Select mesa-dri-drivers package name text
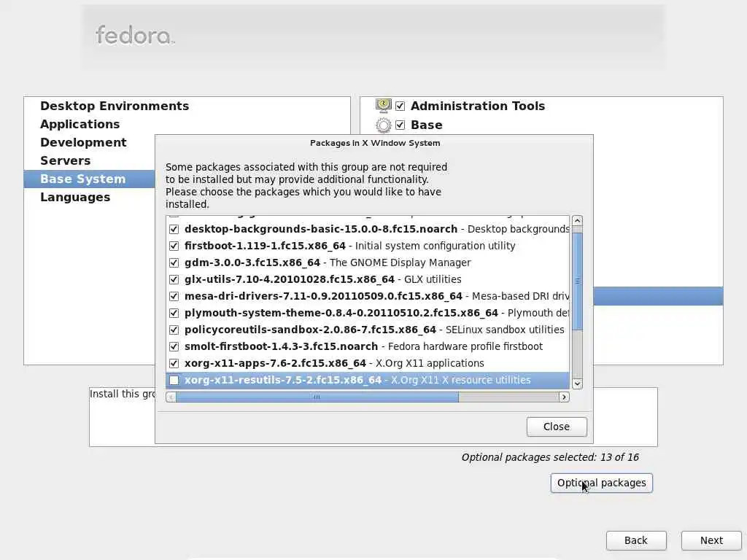Screen dimensions: 747x560 pyautogui.click(x=323, y=296)
